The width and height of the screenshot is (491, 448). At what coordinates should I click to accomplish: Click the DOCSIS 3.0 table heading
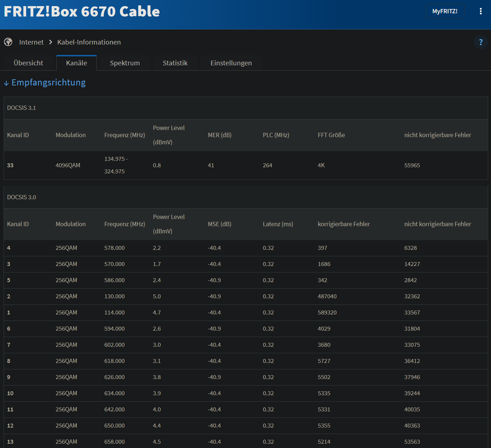tap(22, 197)
